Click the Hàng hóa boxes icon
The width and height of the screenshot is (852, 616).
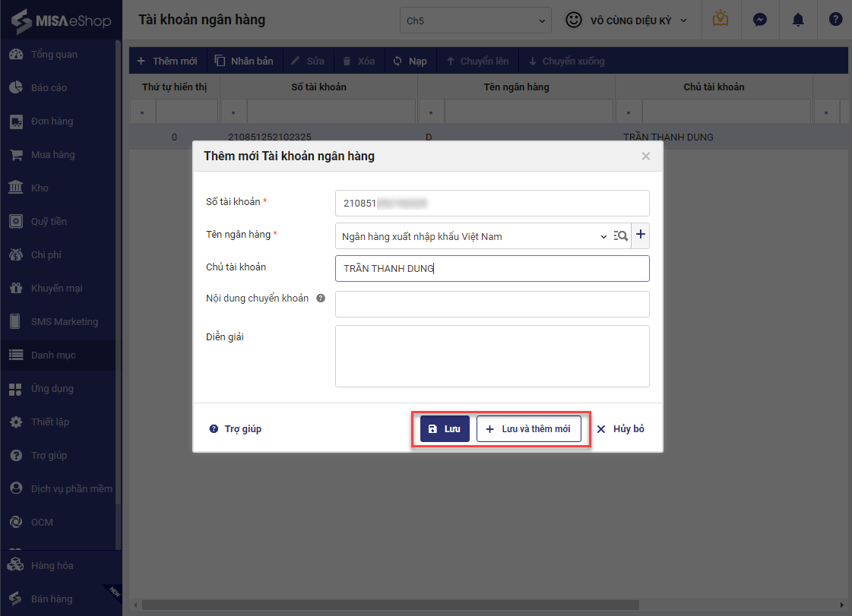click(x=16, y=565)
